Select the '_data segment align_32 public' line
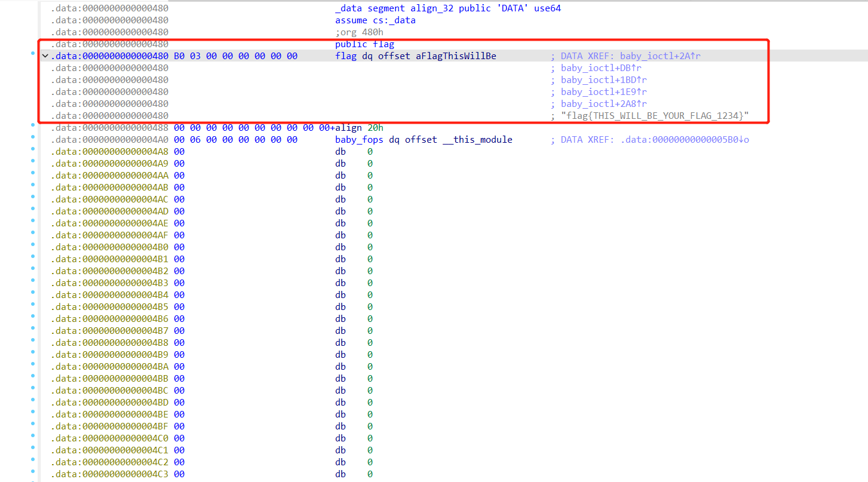The width and height of the screenshot is (868, 482). click(448, 8)
